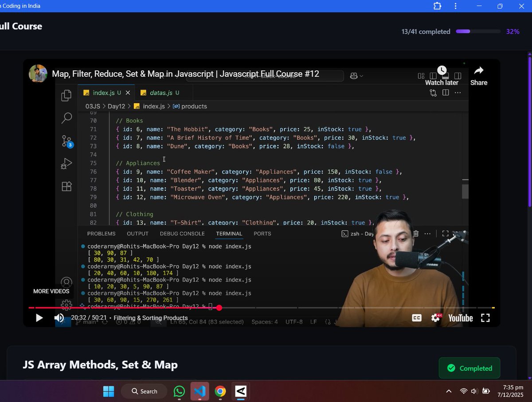
Task: Maximize the terminal panel size icon
Action: coord(446,234)
